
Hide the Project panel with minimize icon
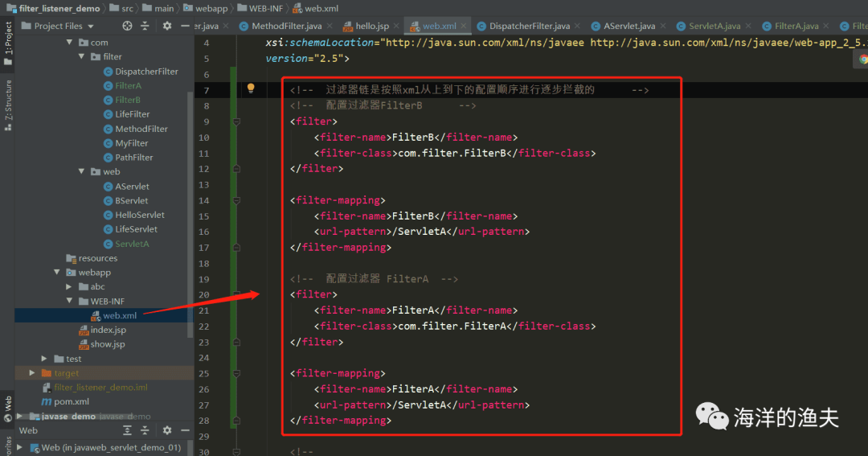(x=185, y=26)
